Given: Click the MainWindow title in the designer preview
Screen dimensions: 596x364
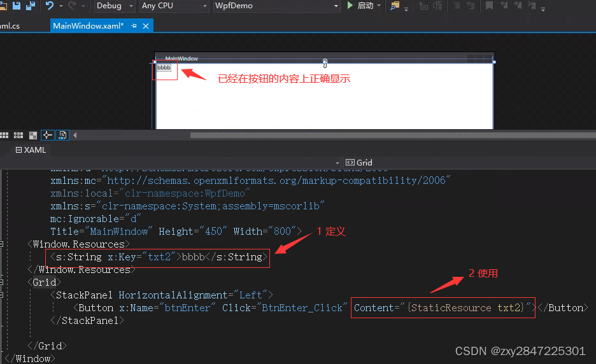Looking at the screenshot, I should [x=181, y=59].
